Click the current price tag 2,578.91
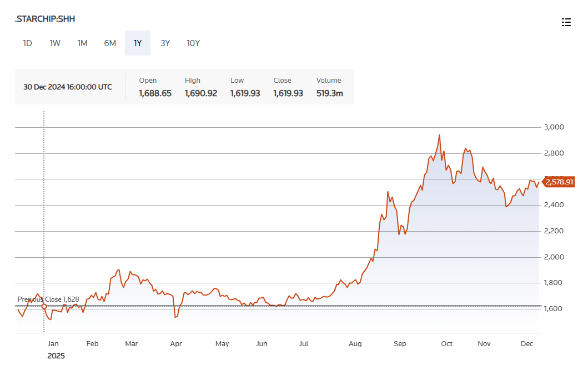 pyautogui.click(x=559, y=182)
